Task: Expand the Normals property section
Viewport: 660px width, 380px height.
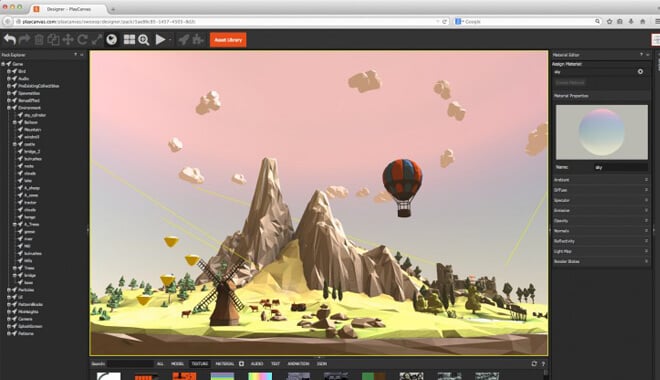Action: click(x=601, y=231)
